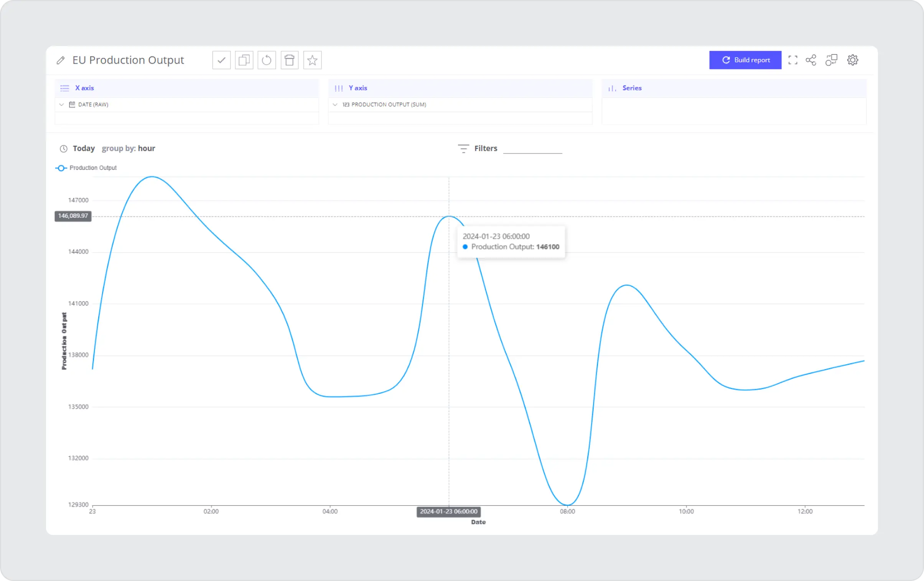Expand the PRODUCTION OUTPUT (SUM) chevron
The width and height of the screenshot is (924, 581).
click(335, 104)
